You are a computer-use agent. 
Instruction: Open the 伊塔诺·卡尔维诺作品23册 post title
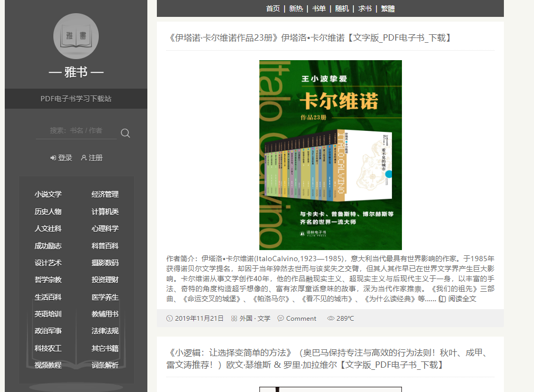(310, 38)
